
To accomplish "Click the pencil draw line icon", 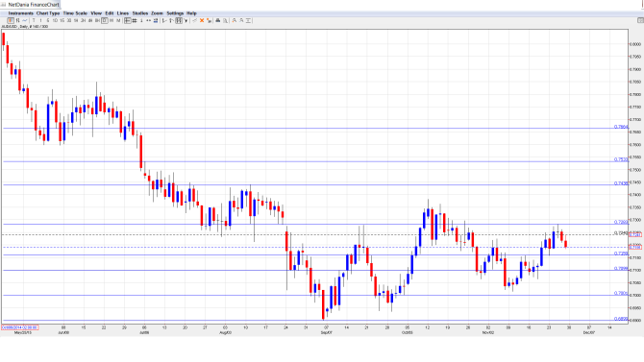I will (195, 20).
